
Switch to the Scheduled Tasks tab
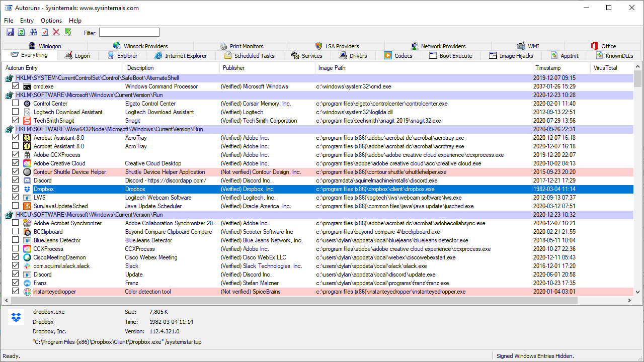tap(249, 56)
